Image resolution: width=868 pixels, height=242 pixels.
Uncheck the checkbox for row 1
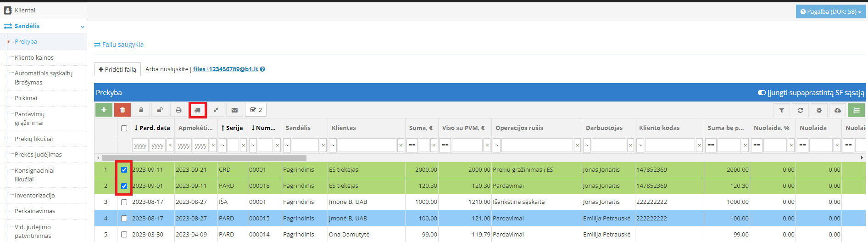[124, 170]
